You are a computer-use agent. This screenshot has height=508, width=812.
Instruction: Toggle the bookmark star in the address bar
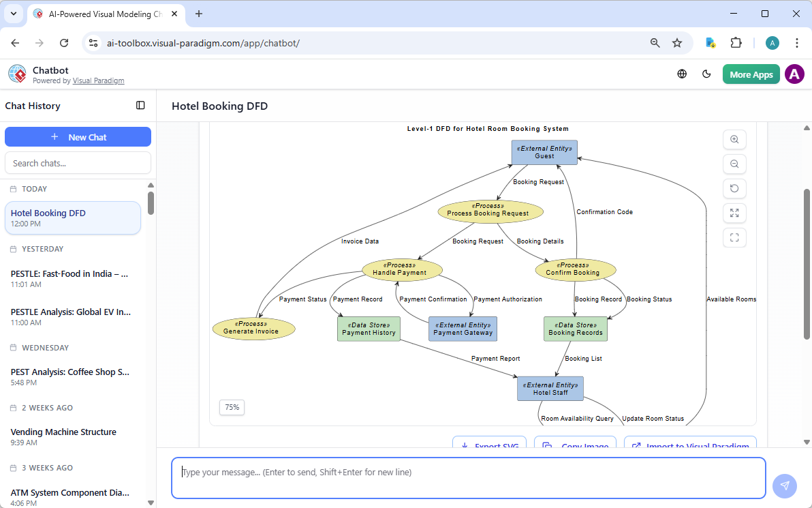tap(677, 42)
